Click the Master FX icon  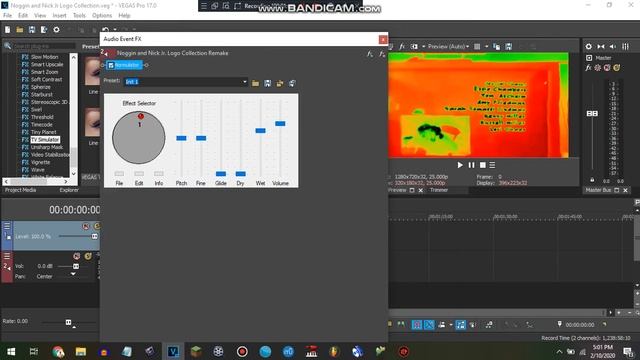(588, 68)
